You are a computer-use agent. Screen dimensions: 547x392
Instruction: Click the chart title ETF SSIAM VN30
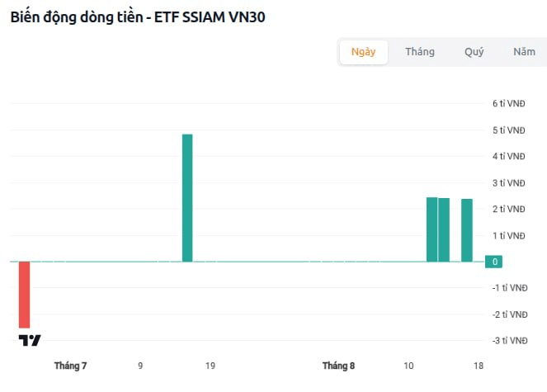(x=210, y=17)
